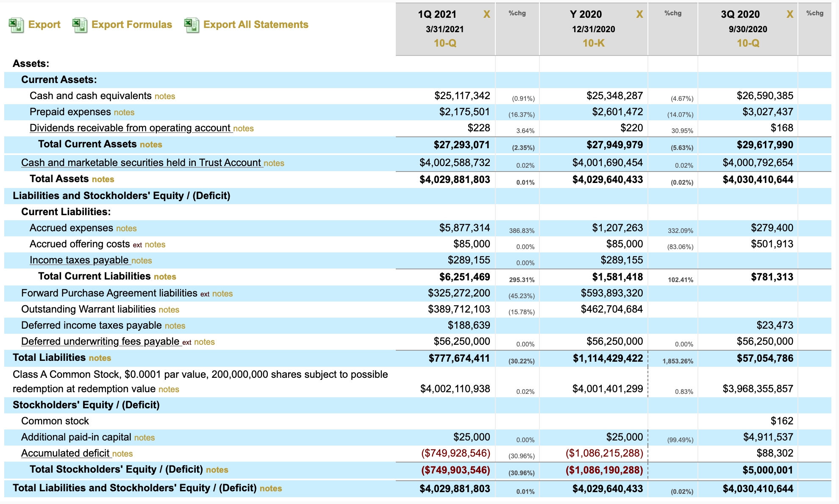The height and width of the screenshot is (504, 839).
Task: Click the Accumulated deficit label
Action: (66, 453)
